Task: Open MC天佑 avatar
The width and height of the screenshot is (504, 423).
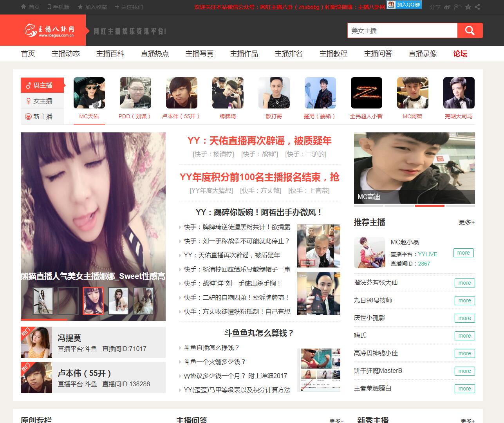Action: coord(89,93)
